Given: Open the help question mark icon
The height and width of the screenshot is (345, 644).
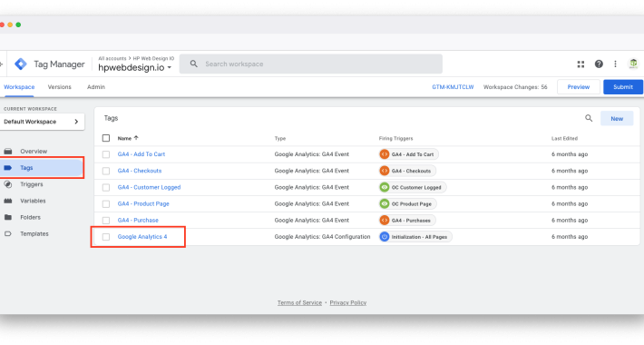Looking at the screenshot, I should 599,64.
